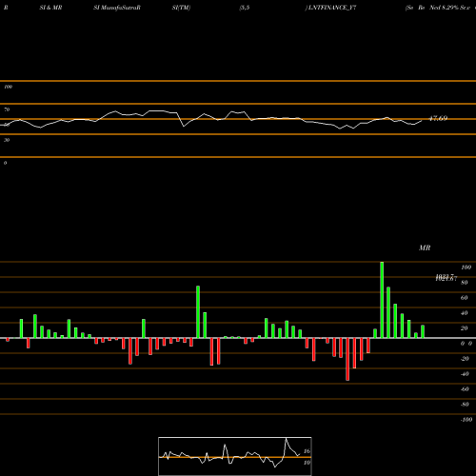The image size is (476, 476).
Task: Click the 'MR' panel title
Action: click(x=425, y=248)
